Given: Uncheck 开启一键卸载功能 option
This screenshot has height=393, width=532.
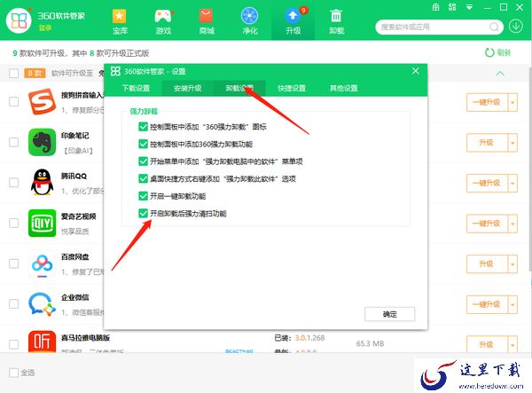Looking at the screenshot, I should click(x=143, y=196).
